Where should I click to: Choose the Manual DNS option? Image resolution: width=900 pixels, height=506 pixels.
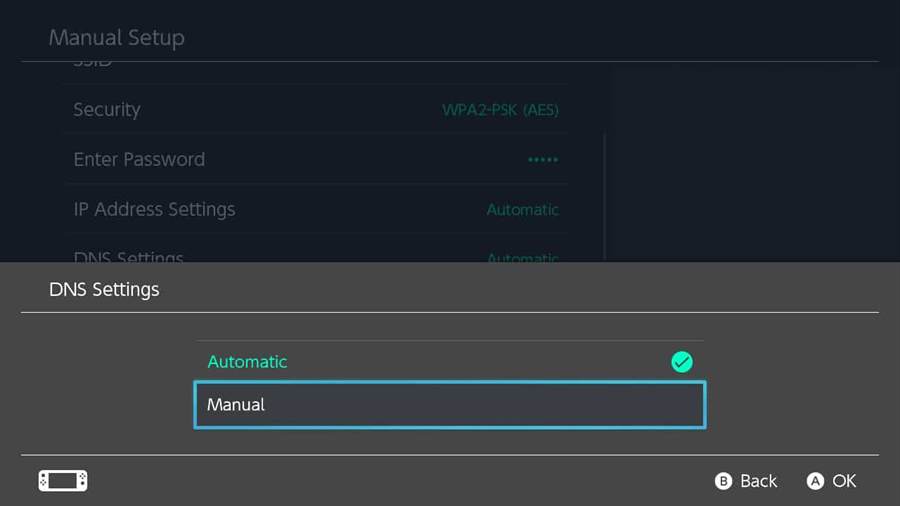click(449, 404)
